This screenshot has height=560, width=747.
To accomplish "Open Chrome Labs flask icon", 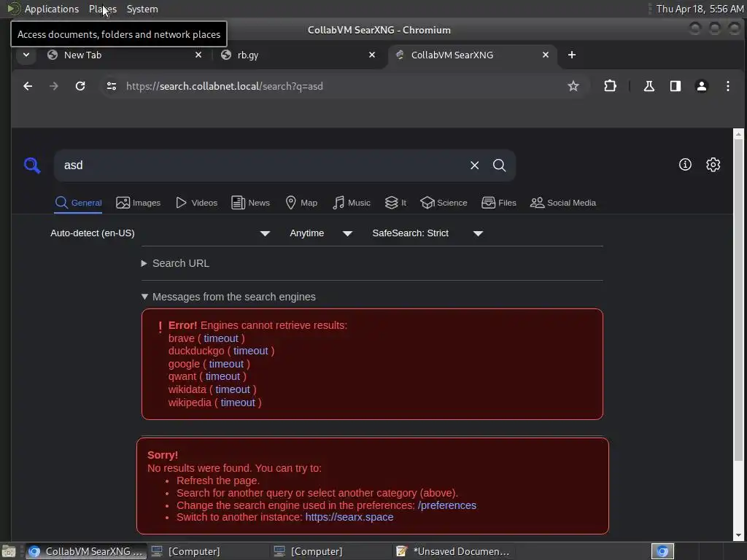I will (x=649, y=86).
